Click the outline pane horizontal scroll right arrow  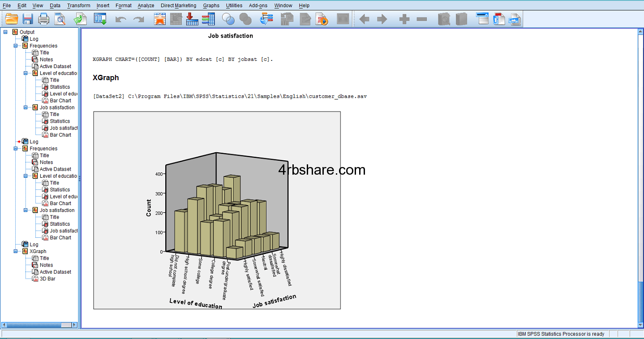(74, 325)
